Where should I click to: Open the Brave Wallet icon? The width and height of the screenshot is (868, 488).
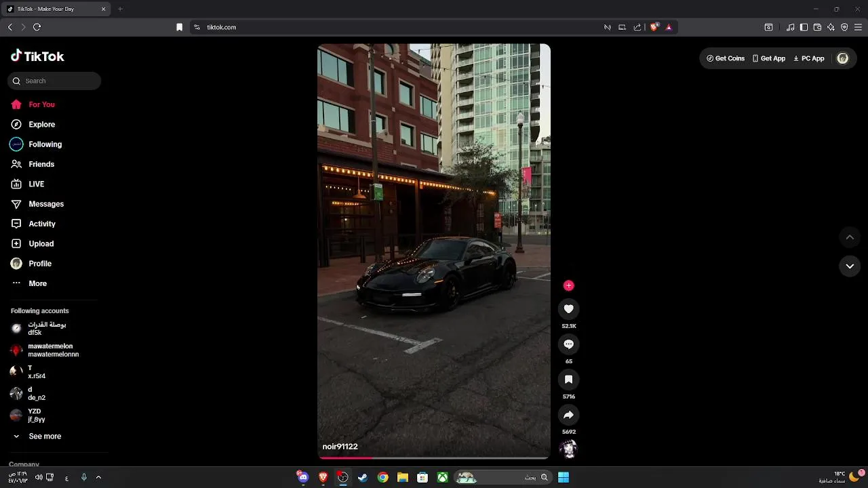(x=817, y=27)
